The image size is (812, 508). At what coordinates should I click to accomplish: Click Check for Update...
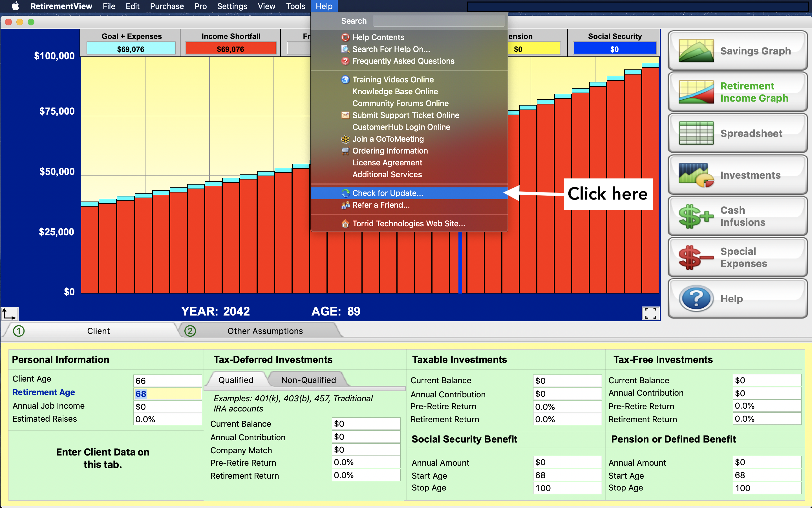coord(409,193)
